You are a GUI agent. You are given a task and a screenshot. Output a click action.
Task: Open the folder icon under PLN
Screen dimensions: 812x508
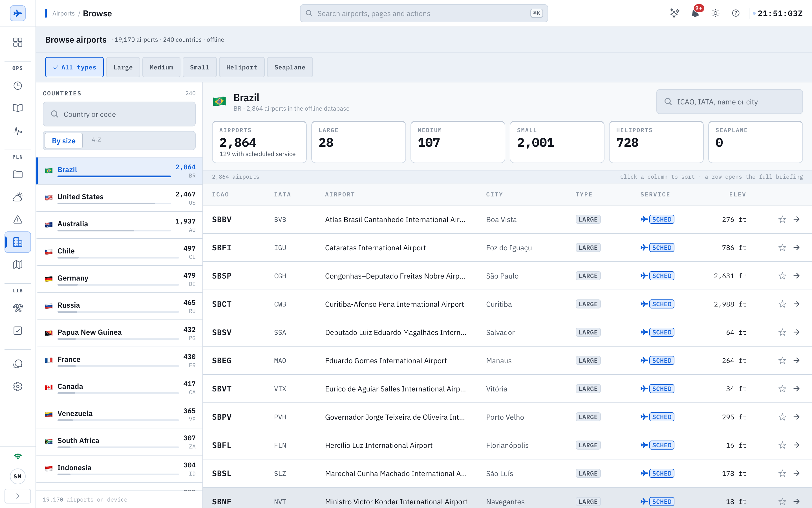click(x=17, y=174)
